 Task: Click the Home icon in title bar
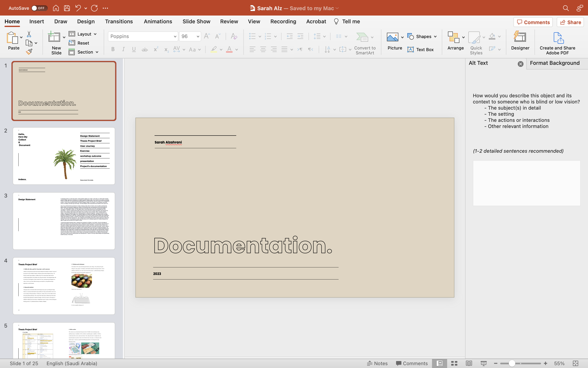point(56,8)
